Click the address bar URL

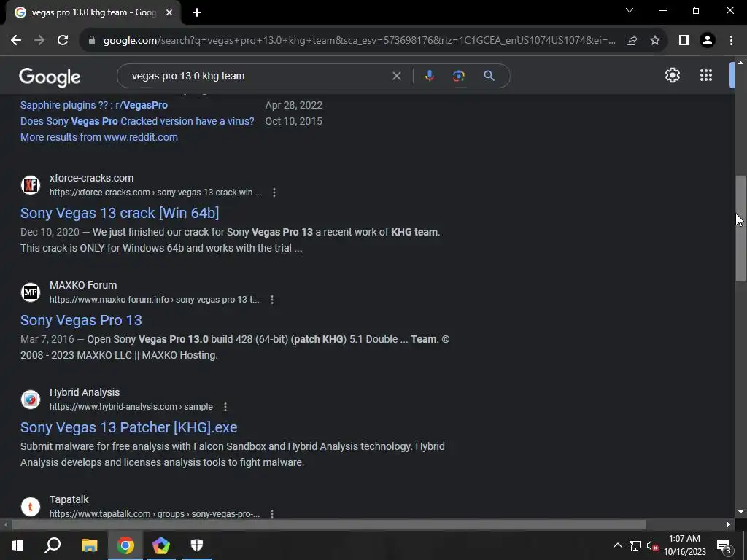359,41
